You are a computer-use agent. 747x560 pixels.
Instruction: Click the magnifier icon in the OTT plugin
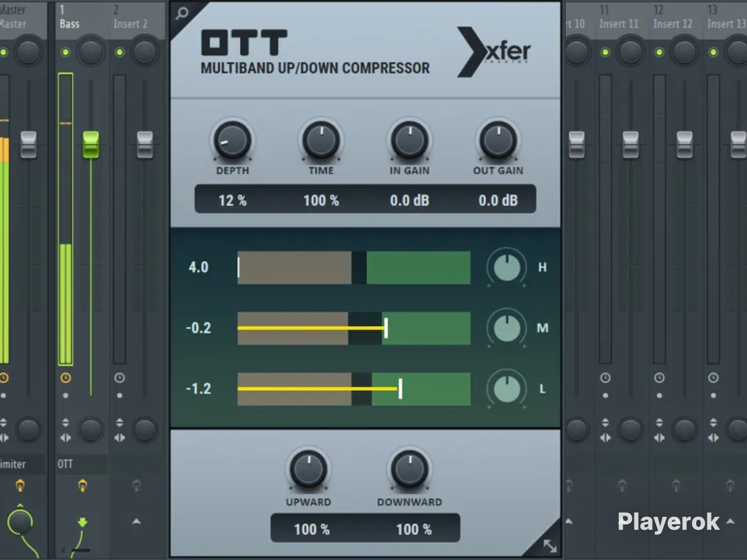(x=182, y=13)
